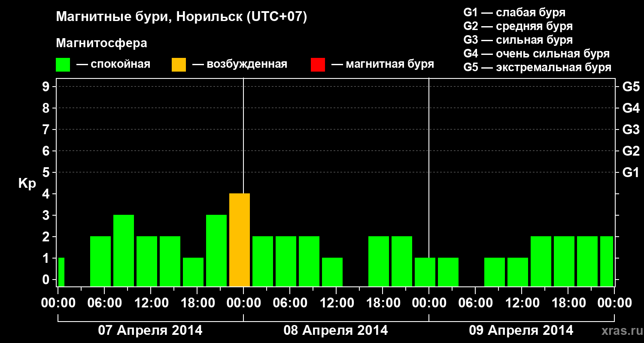Screen dimensions: 644x343
Task: Click the 'G2' label on the right axis
Action: coord(631,151)
